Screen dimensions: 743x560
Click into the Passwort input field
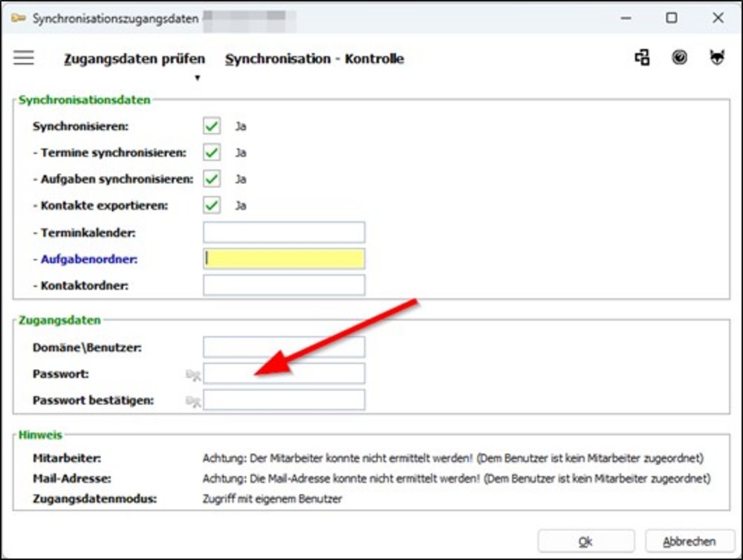click(284, 374)
